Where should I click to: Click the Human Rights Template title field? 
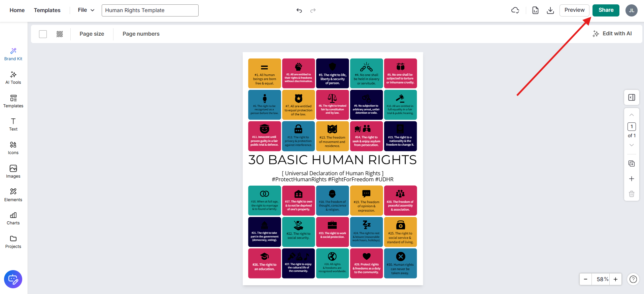[x=150, y=10]
